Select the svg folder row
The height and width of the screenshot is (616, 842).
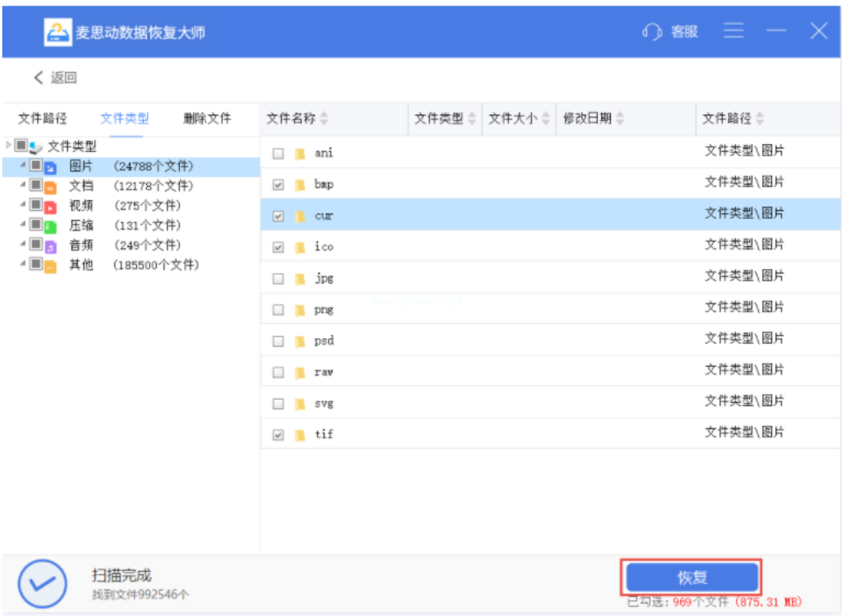click(482, 404)
